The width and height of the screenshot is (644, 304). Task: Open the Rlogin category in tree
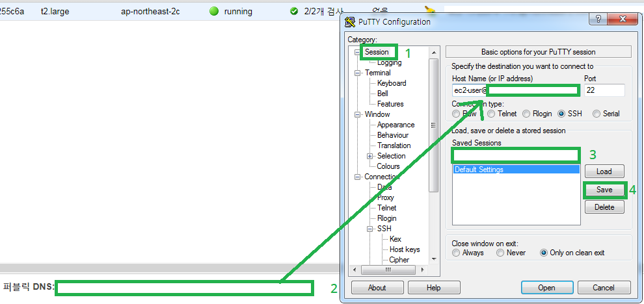point(387,218)
